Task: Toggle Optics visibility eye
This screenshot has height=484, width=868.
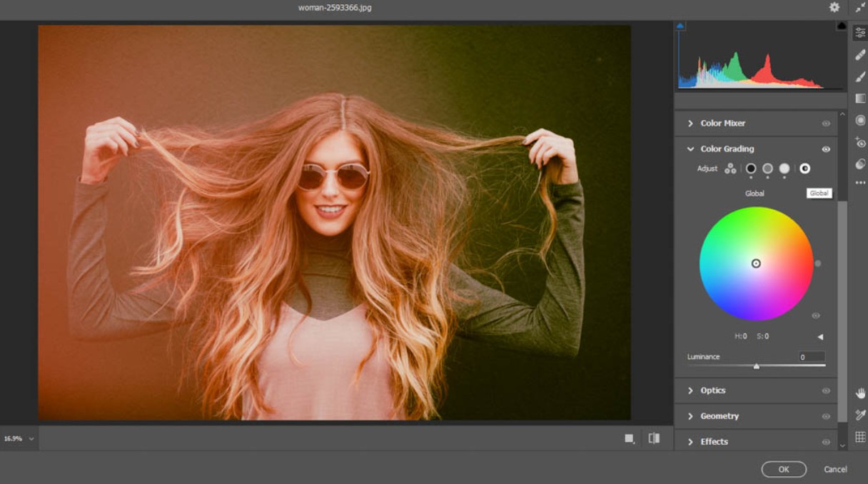Action: (826, 390)
